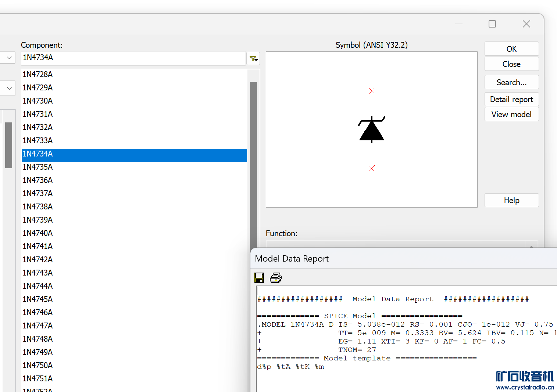Select 1N4728A from the component list
The width and height of the screenshot is (557, 392).
point(38,75)
